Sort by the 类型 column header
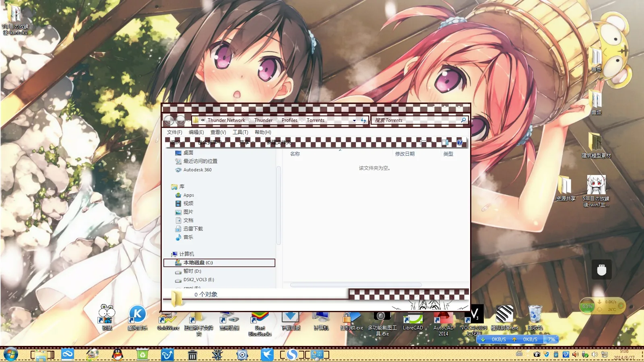 click(448, 154)
